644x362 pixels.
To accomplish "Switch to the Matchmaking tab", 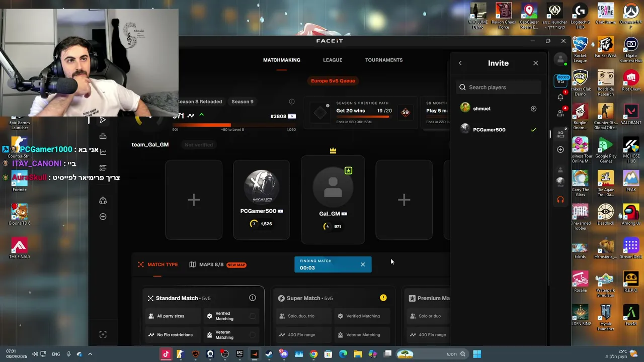I will click(282, 60).
